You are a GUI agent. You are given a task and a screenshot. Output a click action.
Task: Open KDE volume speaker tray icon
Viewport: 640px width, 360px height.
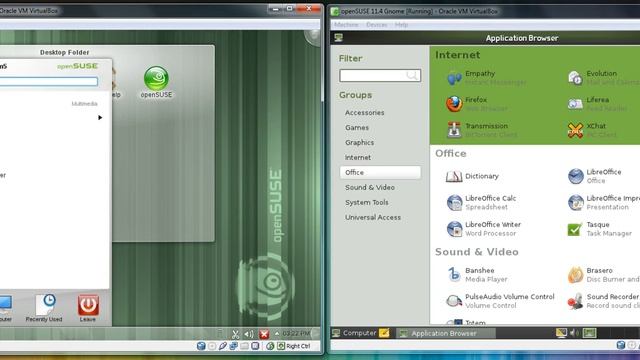point(249,334)
